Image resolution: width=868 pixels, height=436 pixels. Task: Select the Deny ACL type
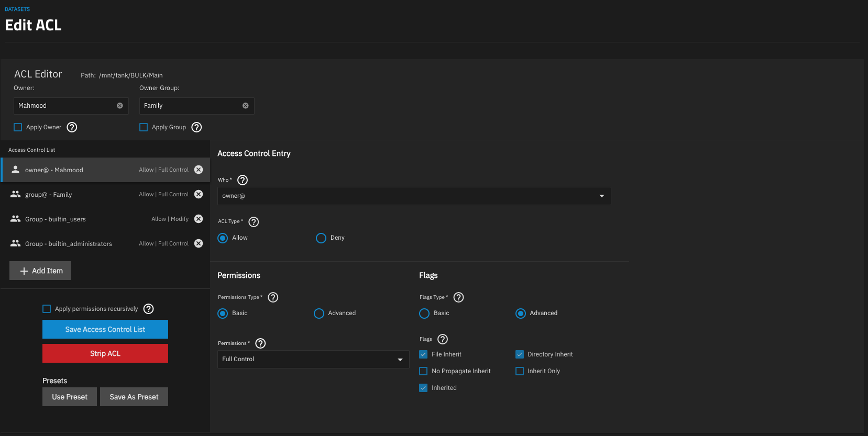click(x=321, y=238)
